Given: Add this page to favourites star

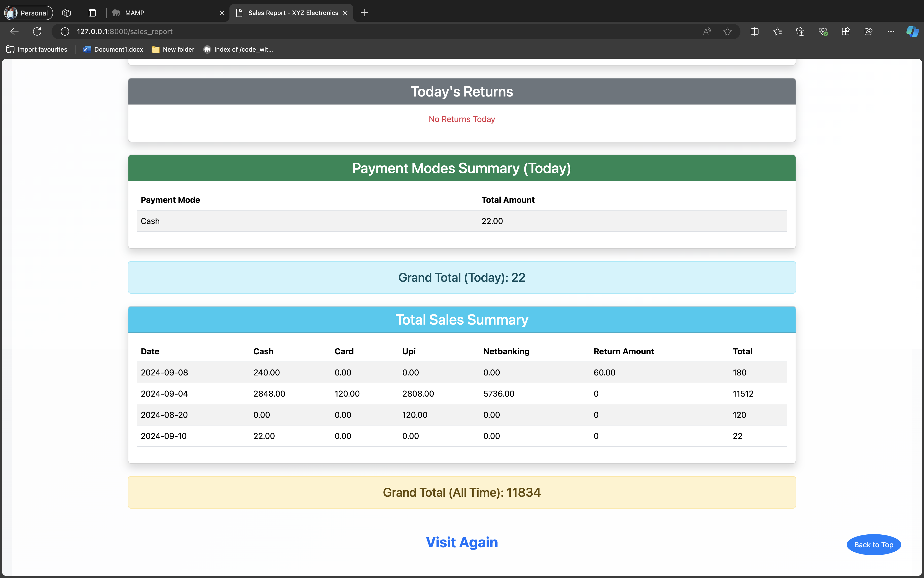Looking at the screenshot, I should coord(727,31).
